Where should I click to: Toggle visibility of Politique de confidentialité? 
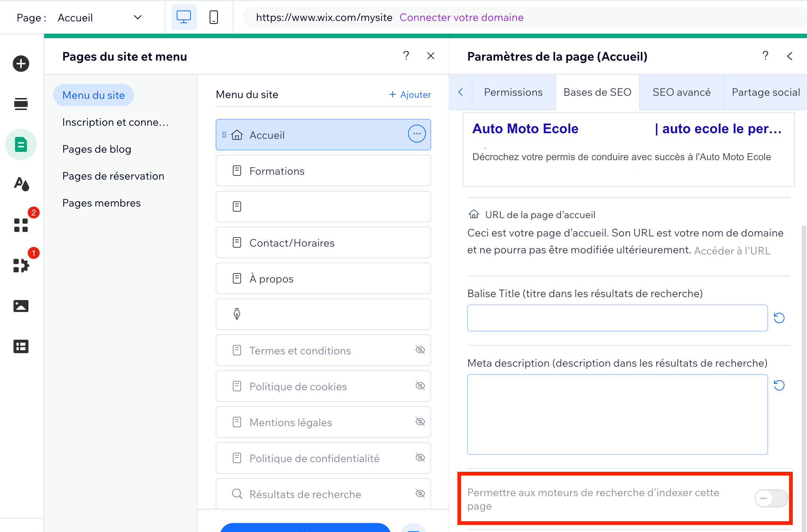(420, 458)
